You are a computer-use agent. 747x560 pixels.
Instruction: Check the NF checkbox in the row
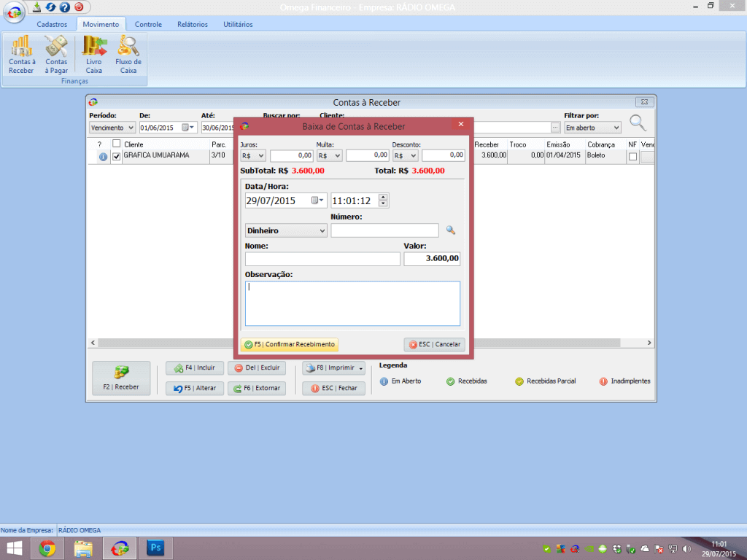632,156
